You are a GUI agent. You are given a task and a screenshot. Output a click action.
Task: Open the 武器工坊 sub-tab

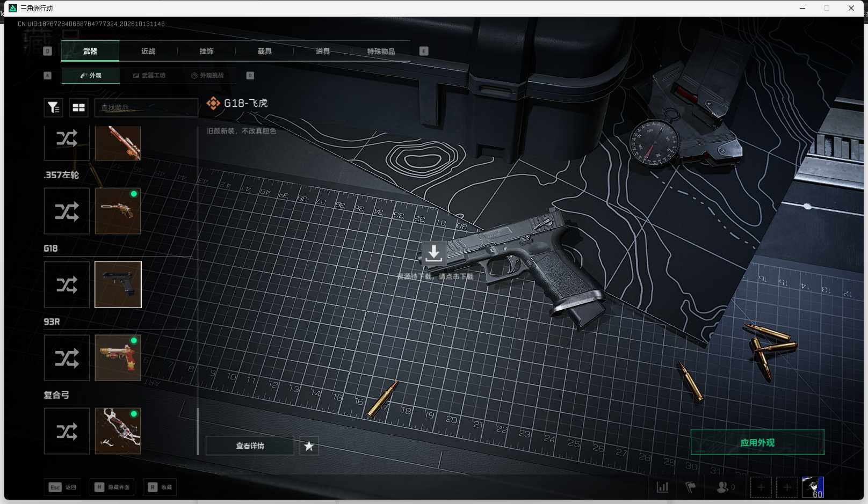(x=149, y=76)
